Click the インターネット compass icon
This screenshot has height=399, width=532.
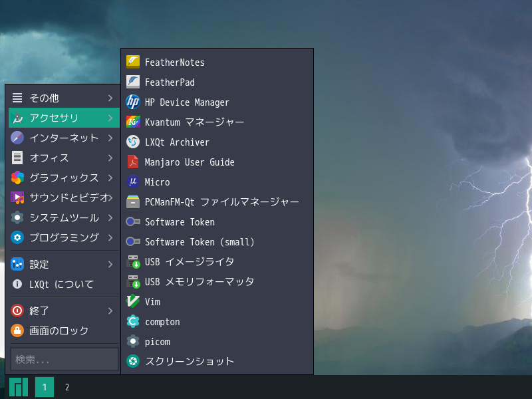click(17, 138)
